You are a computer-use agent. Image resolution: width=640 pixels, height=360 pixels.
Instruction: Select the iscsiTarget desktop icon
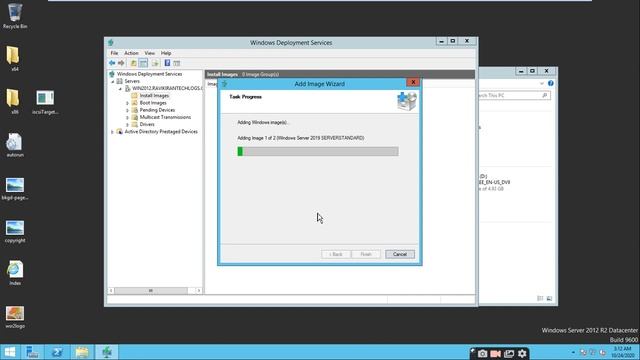click(45, 102)
